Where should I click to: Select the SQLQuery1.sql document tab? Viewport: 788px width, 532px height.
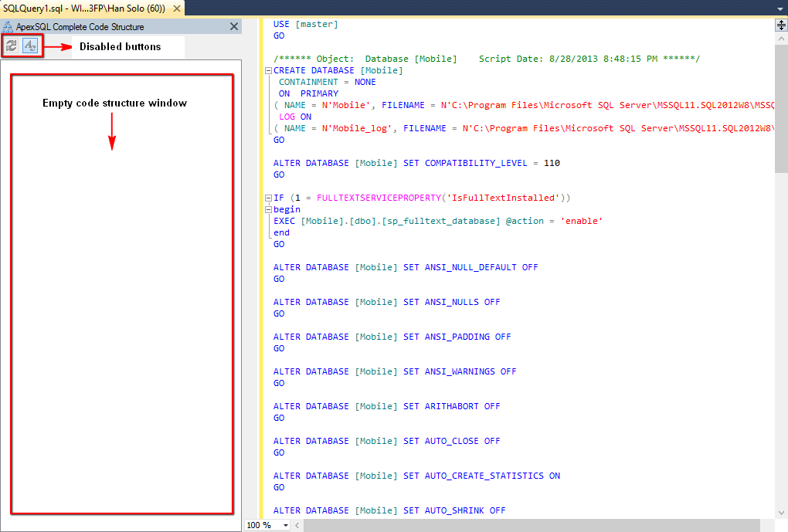click(83, 8)
